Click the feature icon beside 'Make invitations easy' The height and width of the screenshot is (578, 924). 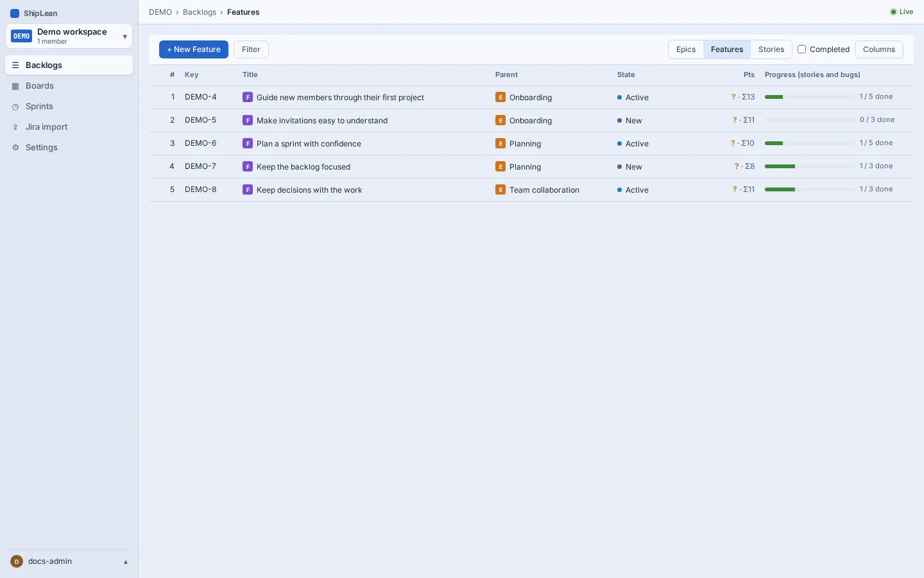[248, 121]
